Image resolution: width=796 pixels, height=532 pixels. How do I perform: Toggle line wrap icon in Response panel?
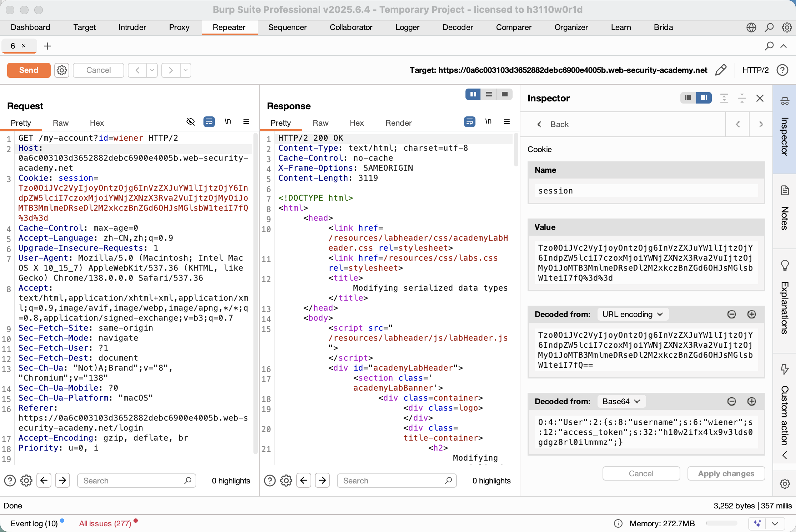[469, 122]
